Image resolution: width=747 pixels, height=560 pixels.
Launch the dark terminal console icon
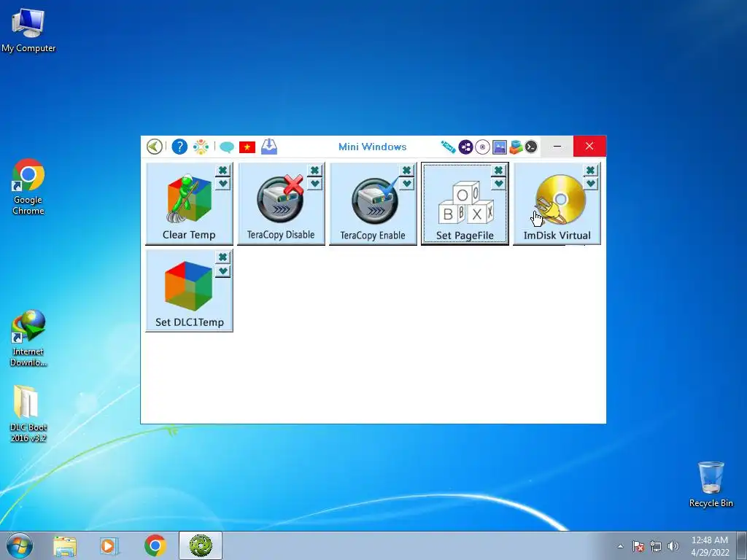[x=531, y=147]
